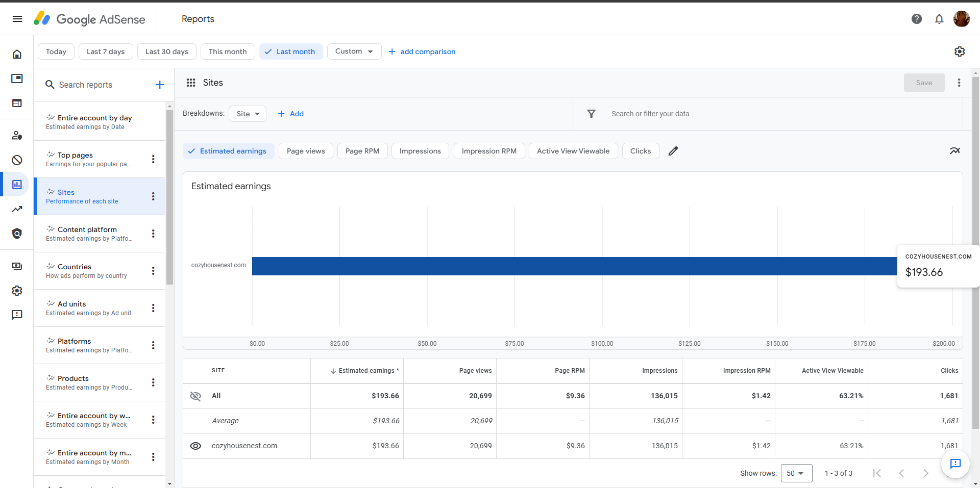The height and width of the screenshot is (488, 980).
Task: Toggle visibility of All row
Action: tap(195, 396)
